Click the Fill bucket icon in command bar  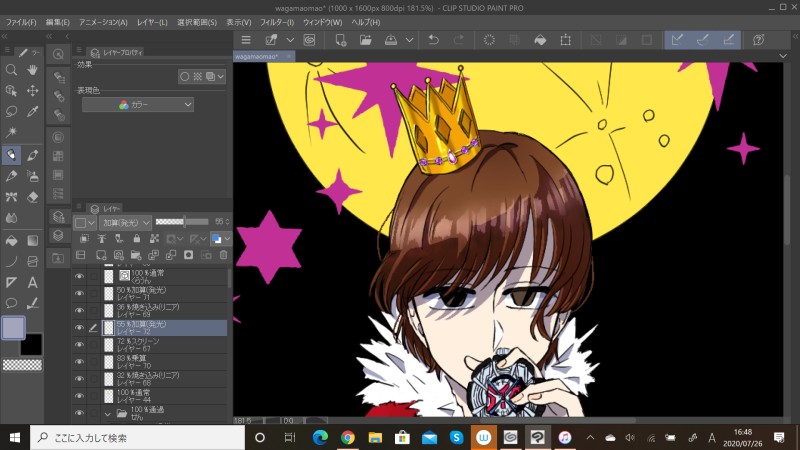tap(539, 40)
